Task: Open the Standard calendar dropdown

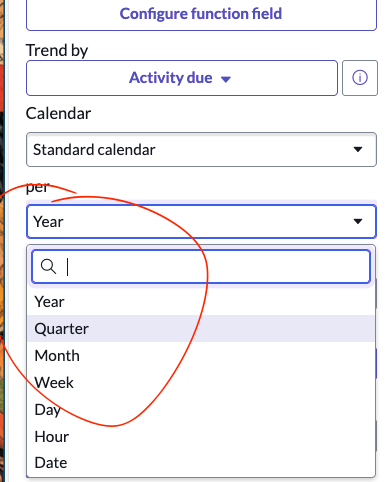Action: (201, 150)
